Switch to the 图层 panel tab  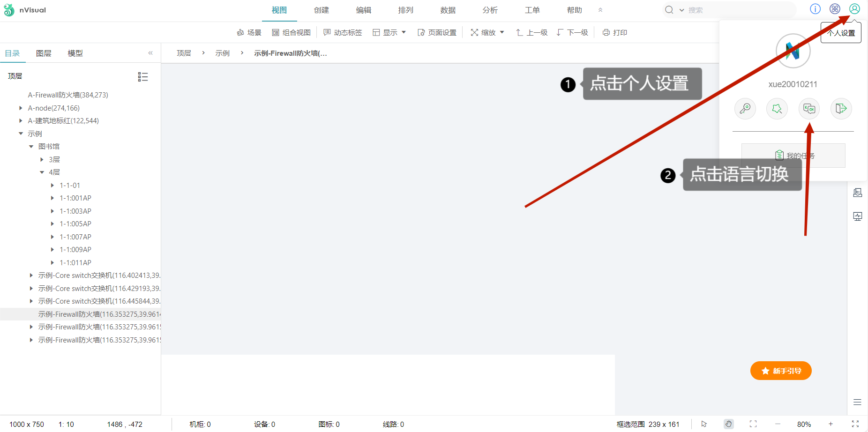[44, 53]
